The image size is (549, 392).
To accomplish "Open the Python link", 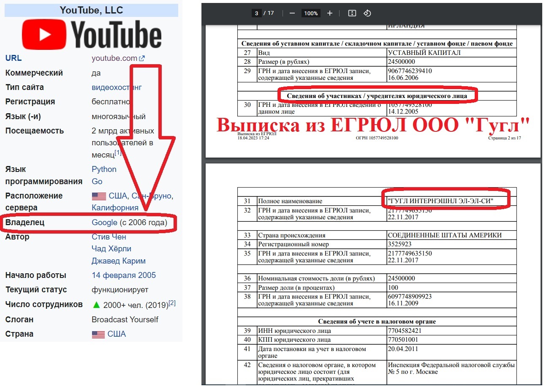I will point(104,169).
